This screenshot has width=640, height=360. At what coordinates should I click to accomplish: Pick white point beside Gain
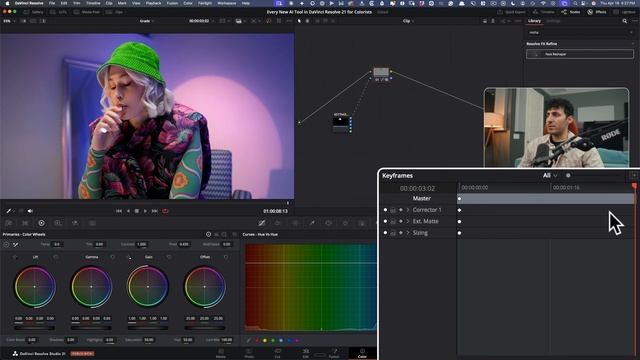tap(129, 257)
